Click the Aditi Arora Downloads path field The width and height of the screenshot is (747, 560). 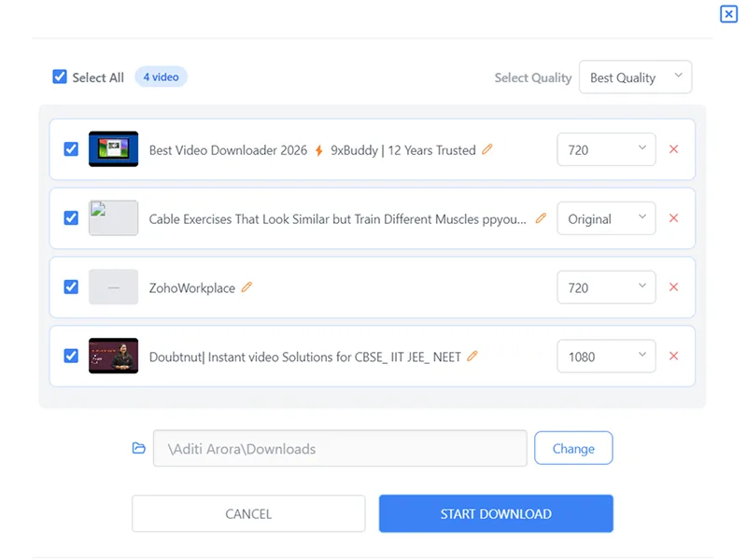point(340,448)
